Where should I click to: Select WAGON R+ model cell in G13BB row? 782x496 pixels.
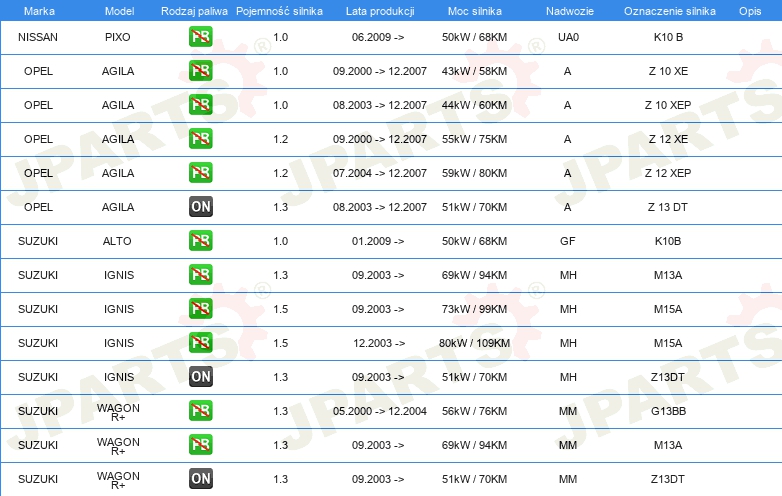(118, 412)
